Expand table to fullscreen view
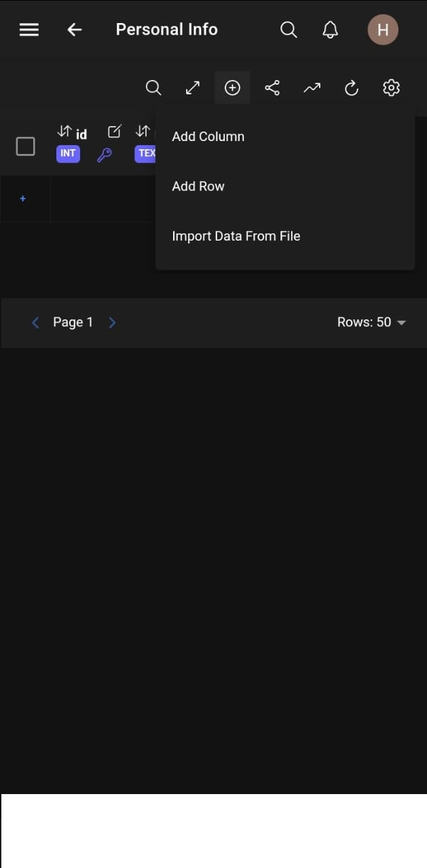427x868 pixels. [x=193, y=88]
